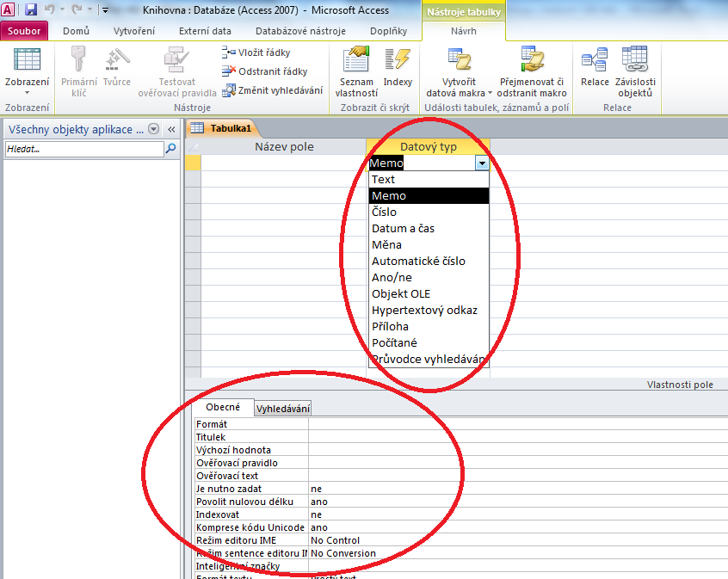This screenshot has height=579, width=728.
Task: Click the Název pole column header
Action: [284, 147]
